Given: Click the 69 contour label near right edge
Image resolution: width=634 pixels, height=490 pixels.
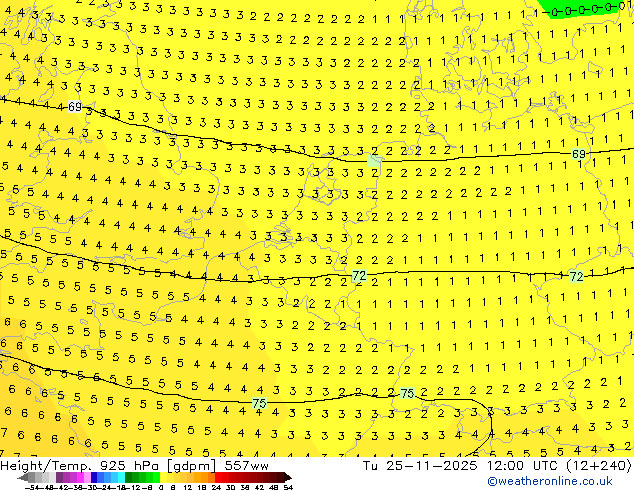Looking at the screenshot, I should click(x=579, y=154).
